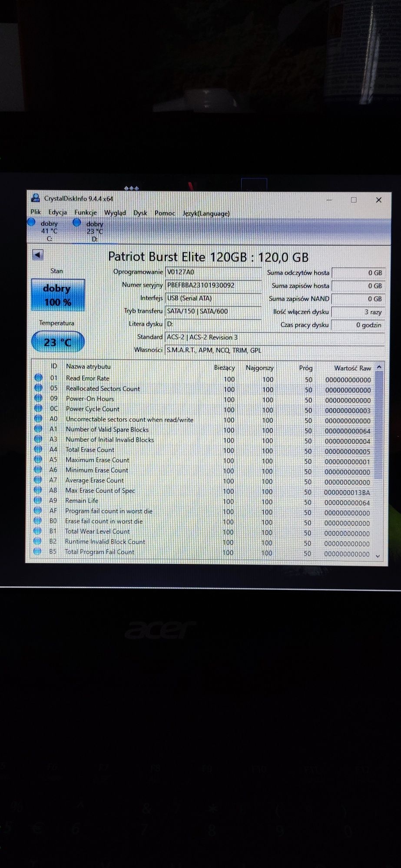This screenshot has height=868, width=401.
Task: Click transfer mode field SATA/150 | SATA/600
Action: [x=213, y=311]
